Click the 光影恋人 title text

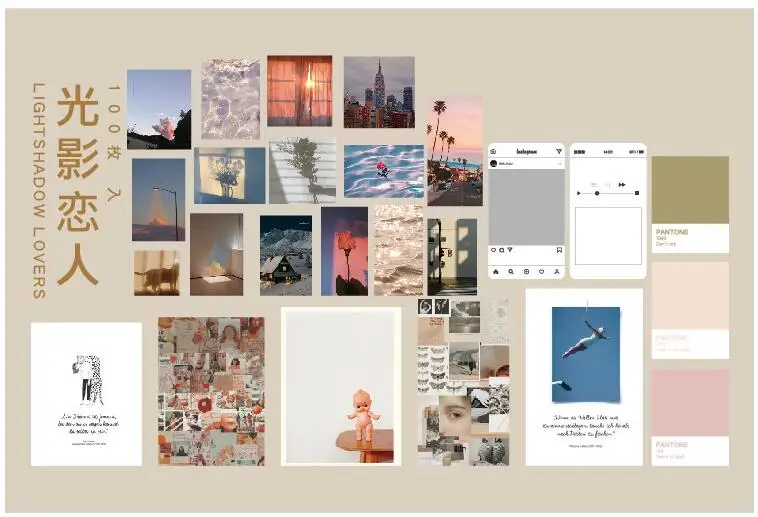click(78, 185)
